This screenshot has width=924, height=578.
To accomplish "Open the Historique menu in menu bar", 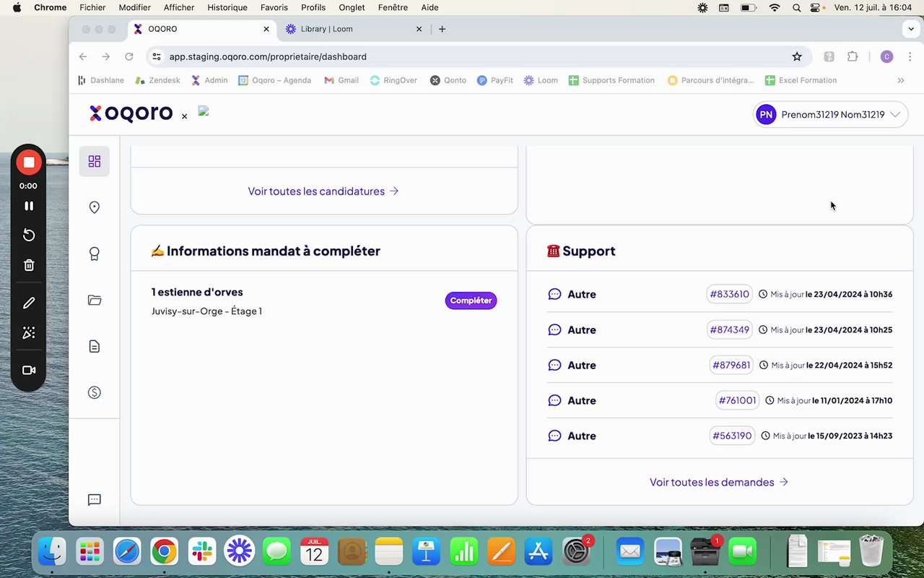I will pos(227,7).
